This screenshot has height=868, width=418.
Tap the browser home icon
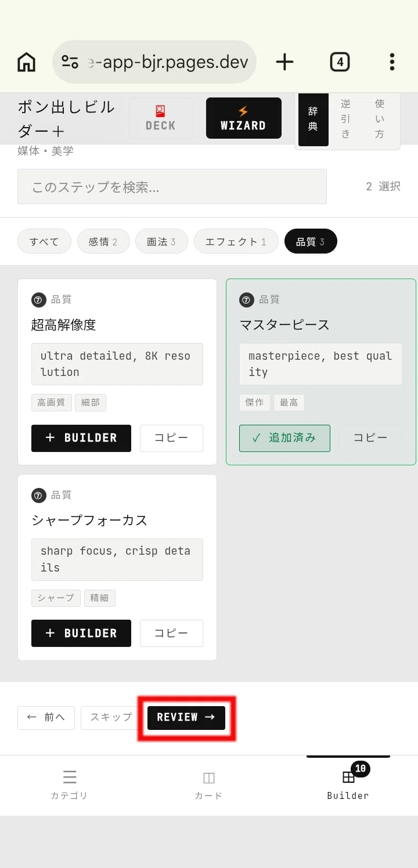tap(26, 62)
